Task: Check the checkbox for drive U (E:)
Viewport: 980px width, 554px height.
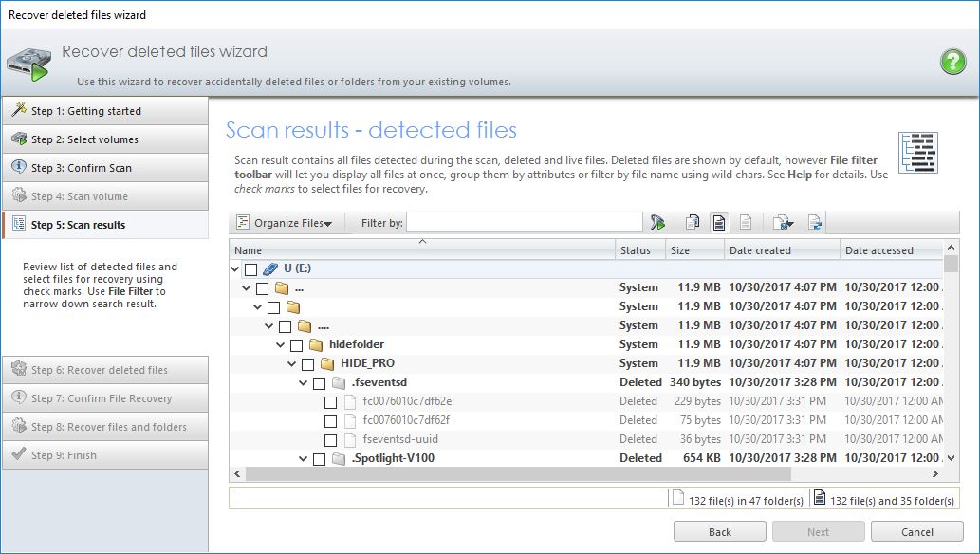Action: click(250, 268)
